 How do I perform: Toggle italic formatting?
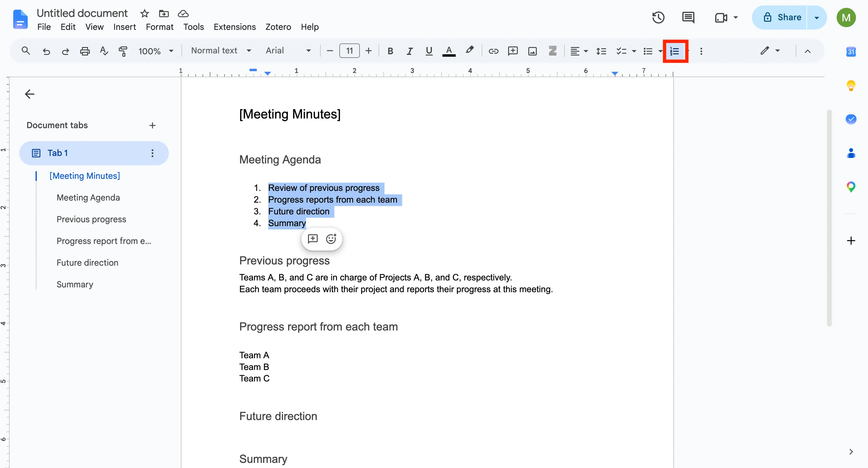click(409, 51)
